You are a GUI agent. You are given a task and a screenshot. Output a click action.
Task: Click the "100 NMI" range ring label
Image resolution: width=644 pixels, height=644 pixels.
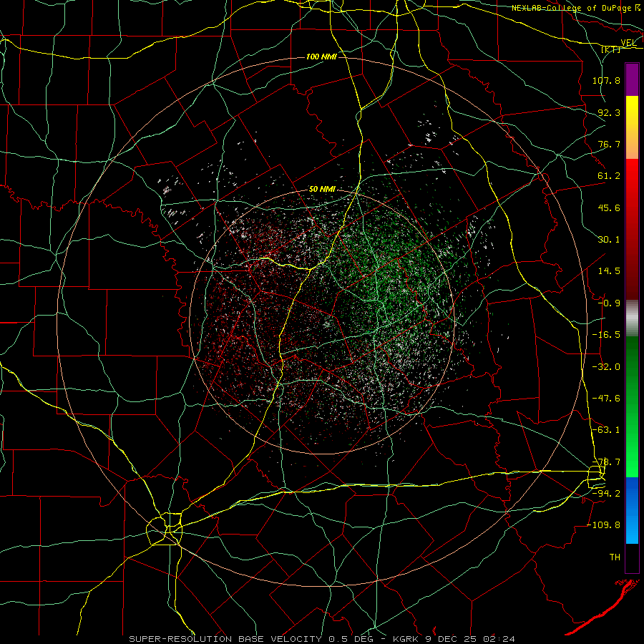pos(321,57)
